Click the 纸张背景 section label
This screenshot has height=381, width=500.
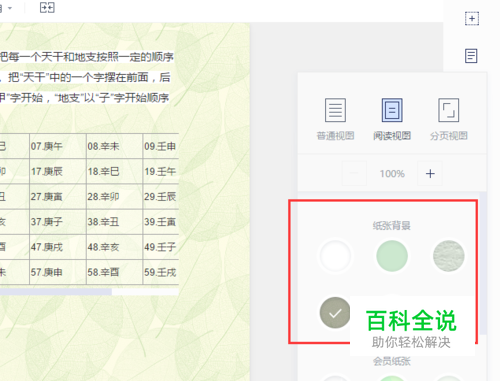[392, 226]
